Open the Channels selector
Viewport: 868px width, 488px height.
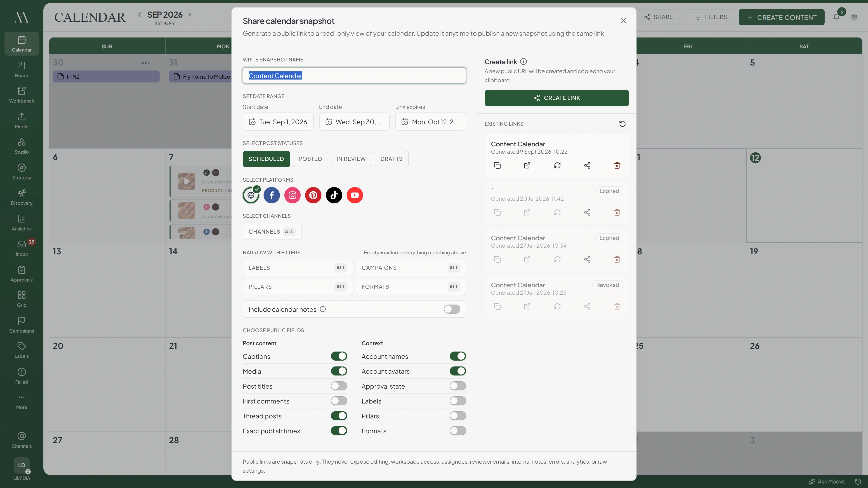[x=272, y=232]
